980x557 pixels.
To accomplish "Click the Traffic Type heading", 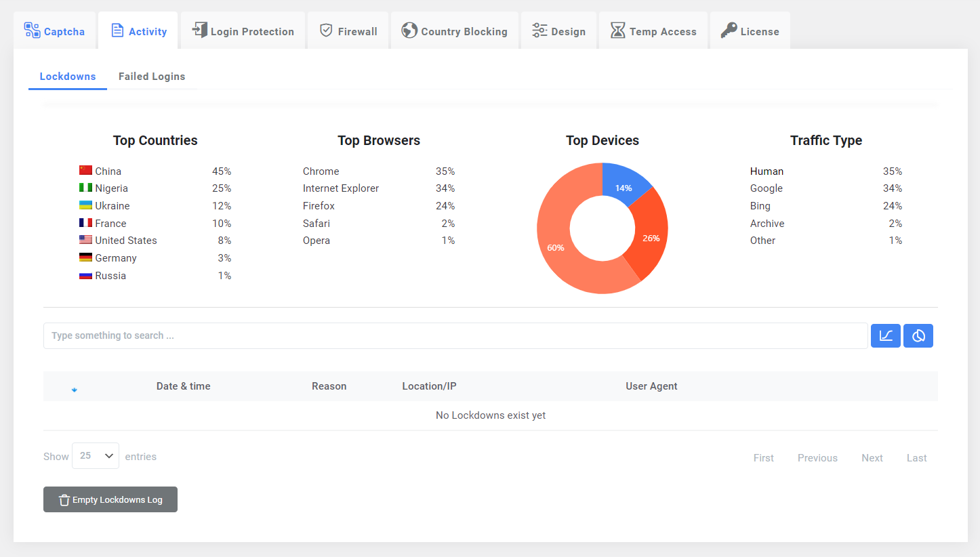I will coord(826,140).
